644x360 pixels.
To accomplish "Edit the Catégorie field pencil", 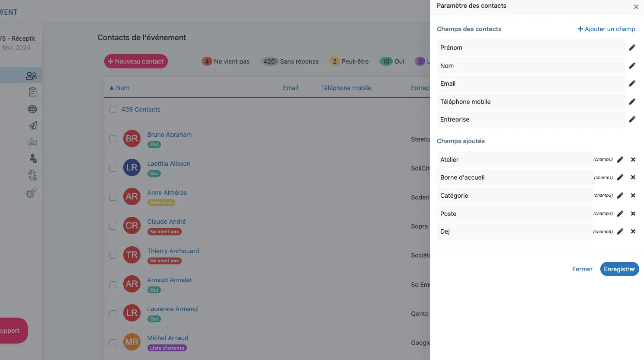I will pyautogui.click(x=620, y=196).
